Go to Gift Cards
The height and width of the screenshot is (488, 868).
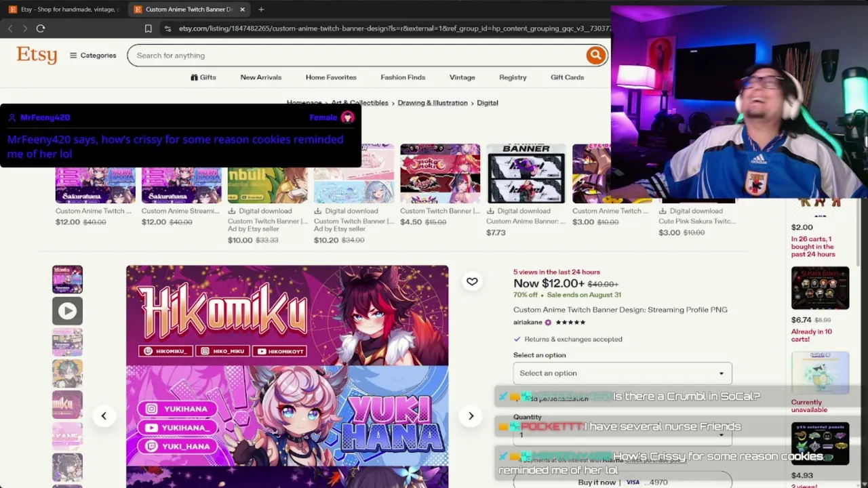click(567, 77)
